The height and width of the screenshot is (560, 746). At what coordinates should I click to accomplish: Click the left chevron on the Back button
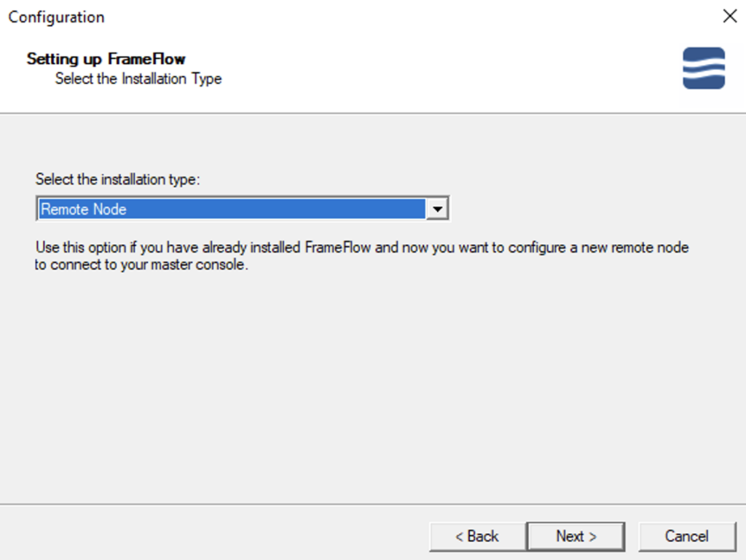tap(459, 537)
